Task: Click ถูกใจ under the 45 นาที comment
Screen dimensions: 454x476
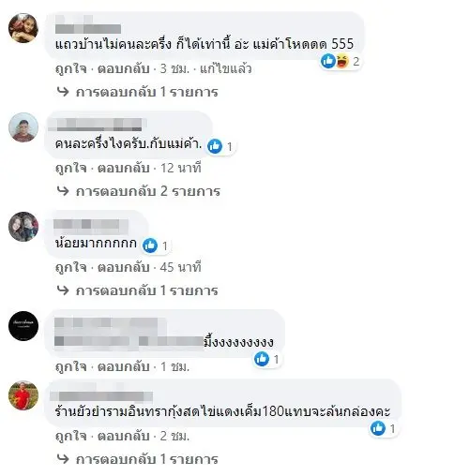Action: (71, 268)
